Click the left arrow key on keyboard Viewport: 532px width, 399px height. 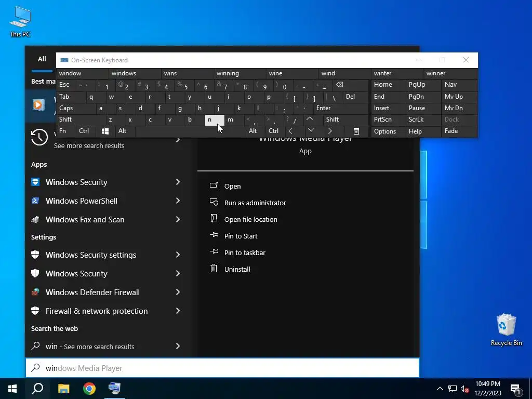pos(291,131)
